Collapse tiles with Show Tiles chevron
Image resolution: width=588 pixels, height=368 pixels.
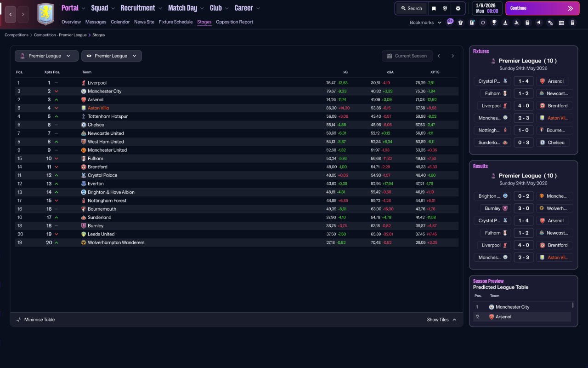coord(455,320)
